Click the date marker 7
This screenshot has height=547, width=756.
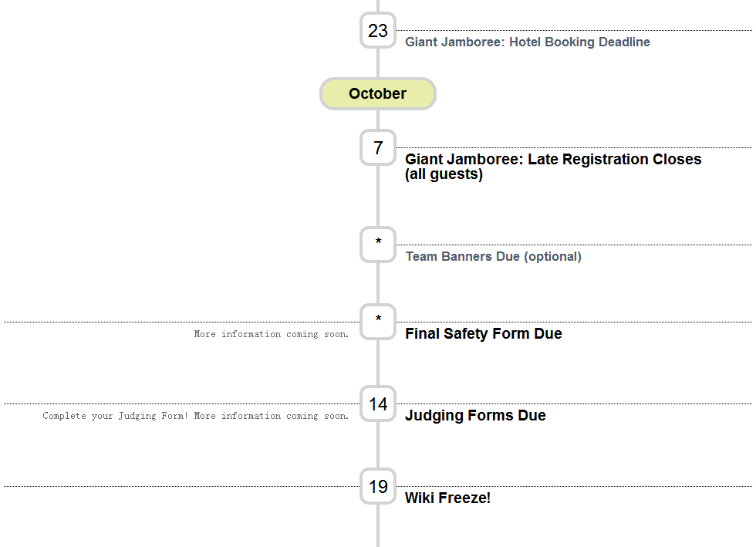pos(378,147)
